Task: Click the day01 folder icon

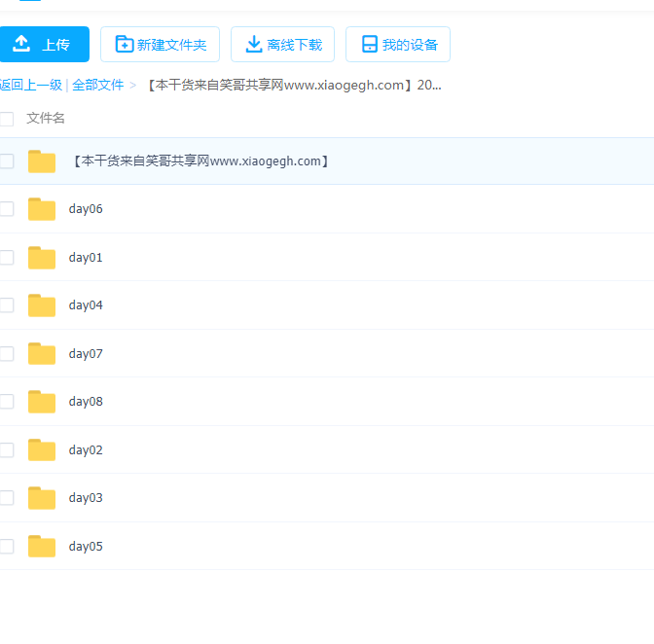Action: (x=42, y=258)
